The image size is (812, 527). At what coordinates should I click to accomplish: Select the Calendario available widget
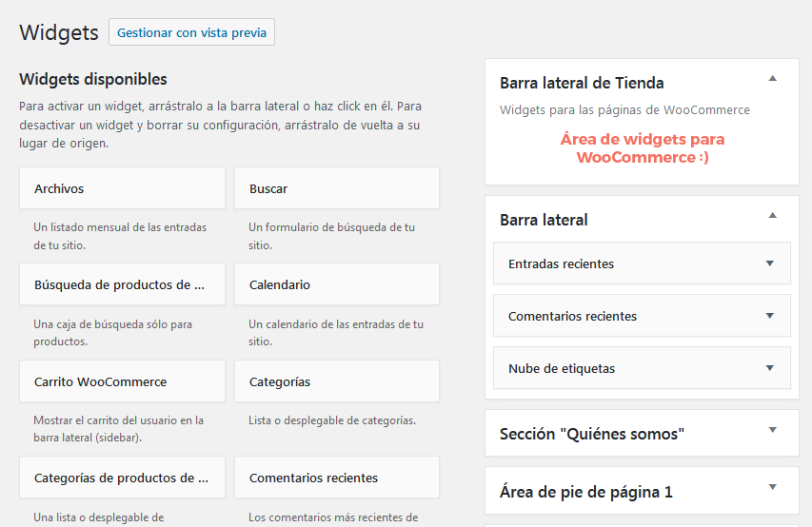337,284
